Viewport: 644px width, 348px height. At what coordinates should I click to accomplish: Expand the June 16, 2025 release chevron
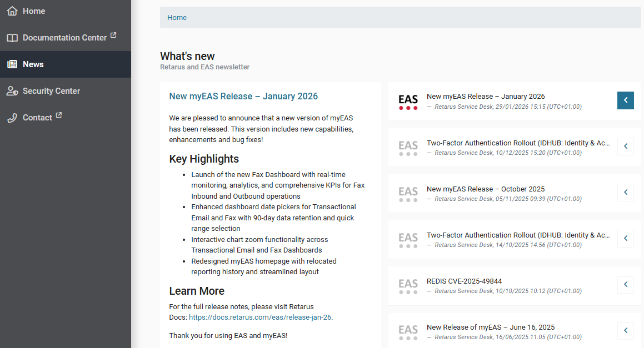[x=625, y=331]
